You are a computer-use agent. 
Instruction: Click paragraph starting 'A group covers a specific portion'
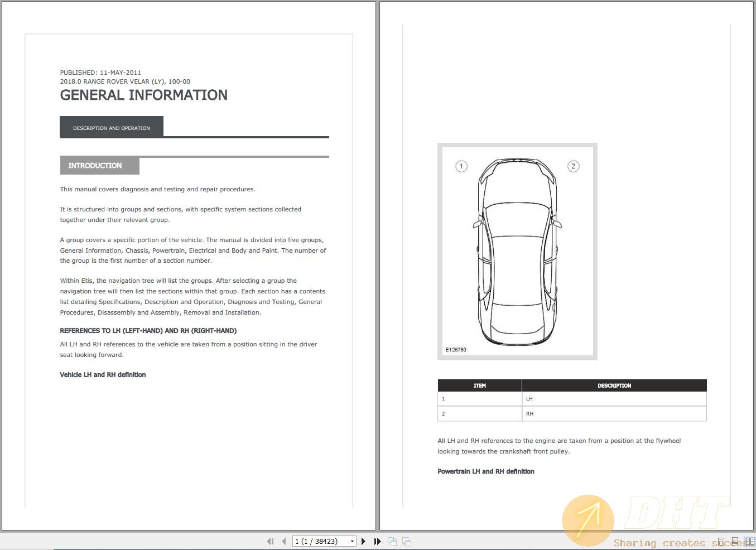pyautogui.click(x=193, y=250)
